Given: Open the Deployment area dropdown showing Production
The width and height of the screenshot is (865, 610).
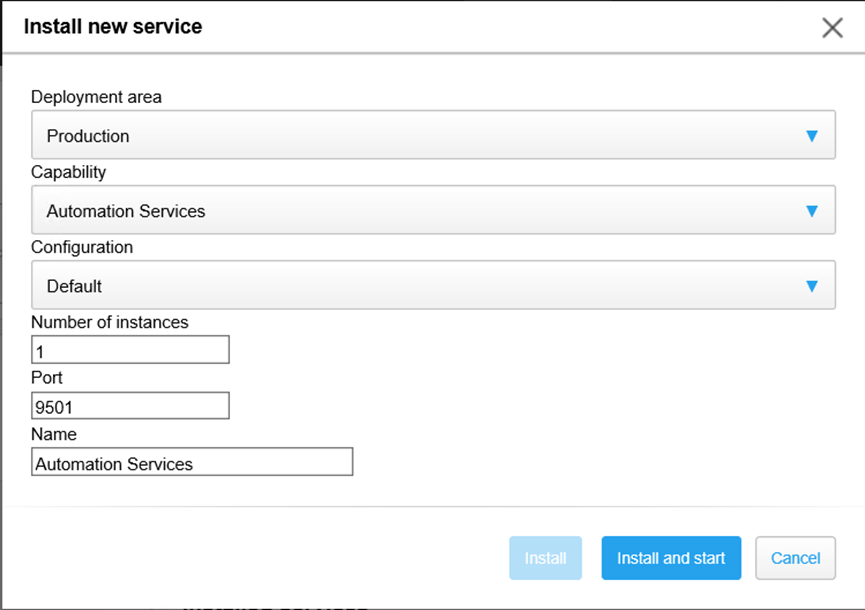Looking at the screenshot, I should coord(420,136).
